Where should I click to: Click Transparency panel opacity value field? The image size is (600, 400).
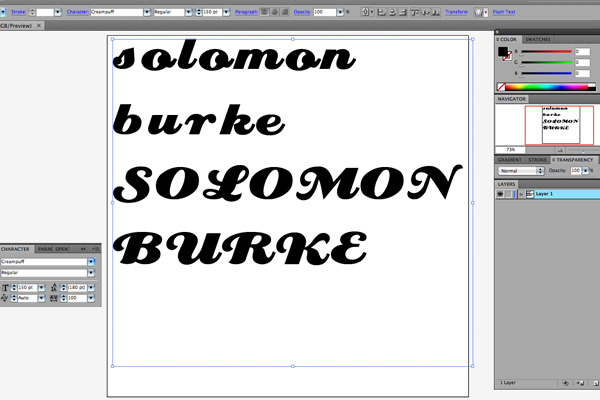pos(576,171)
